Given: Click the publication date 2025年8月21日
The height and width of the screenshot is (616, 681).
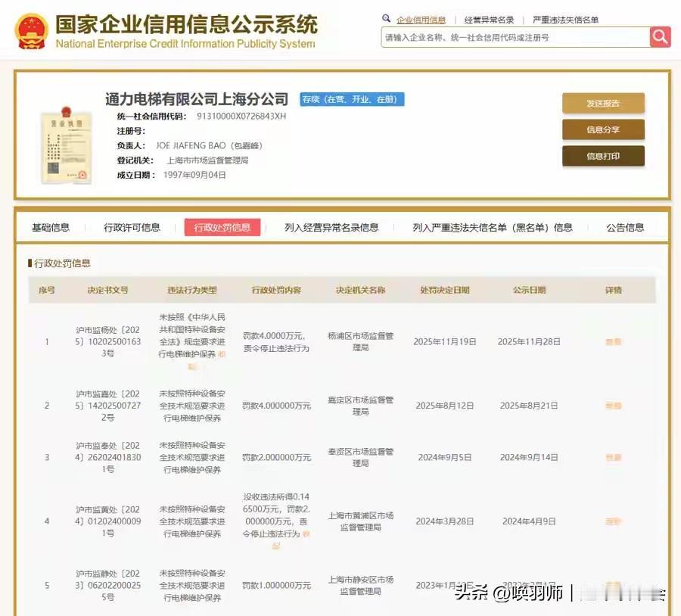Looking at the screenshot, I should [x=529, y=406].
